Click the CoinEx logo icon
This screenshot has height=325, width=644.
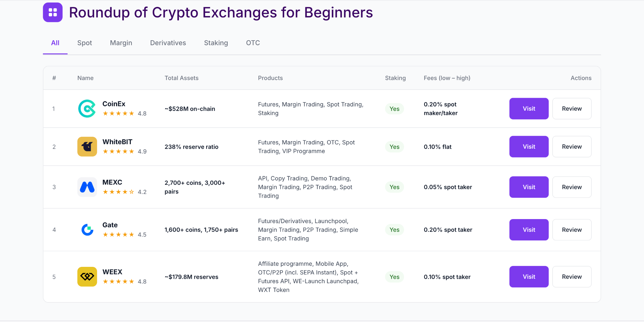(x=87, y=109)
